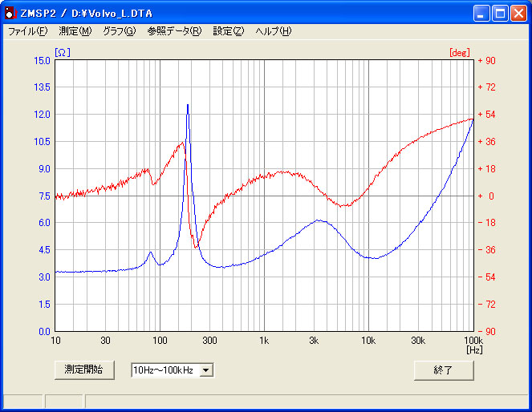Click the + 90 phase axis value

(x=486, y=61)
